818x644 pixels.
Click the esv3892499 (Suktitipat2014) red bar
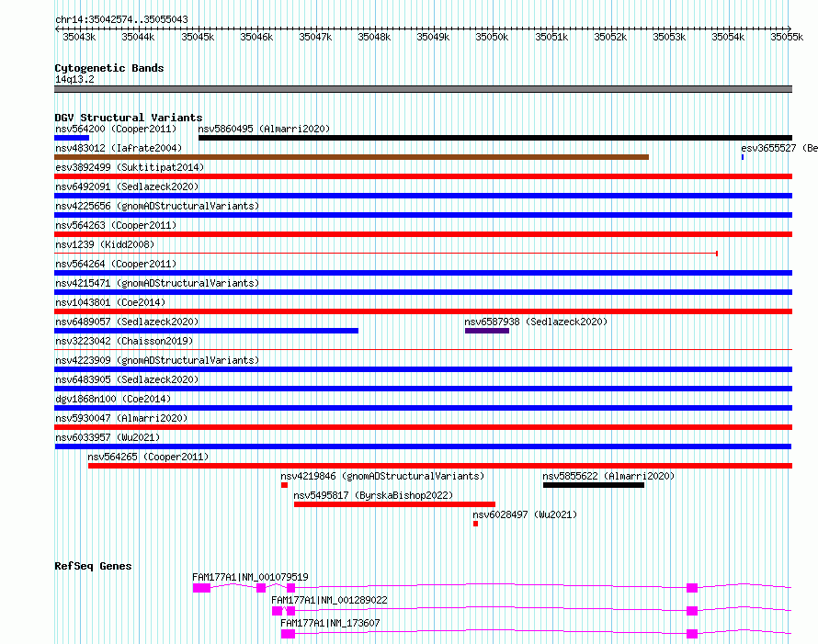423,176
